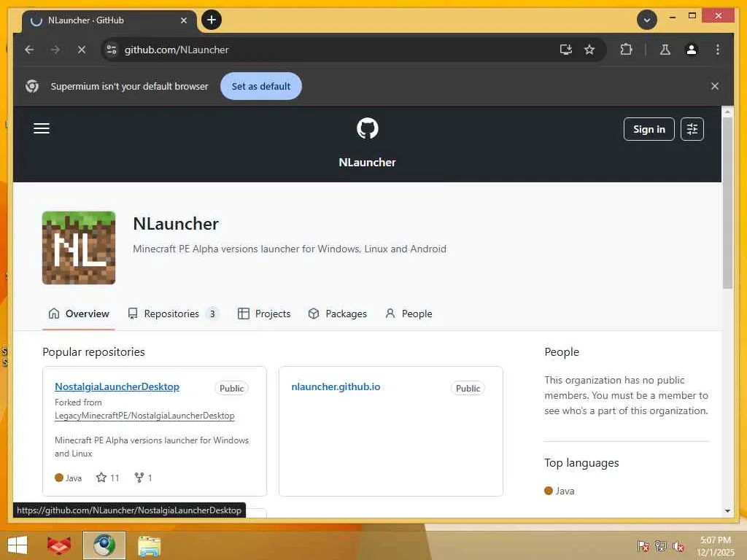Open the People tab

[409, 314]
